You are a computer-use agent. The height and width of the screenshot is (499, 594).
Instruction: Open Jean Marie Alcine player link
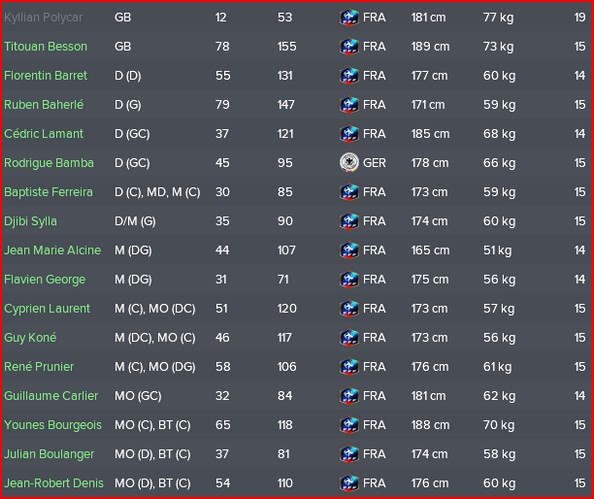click(53, 250)
